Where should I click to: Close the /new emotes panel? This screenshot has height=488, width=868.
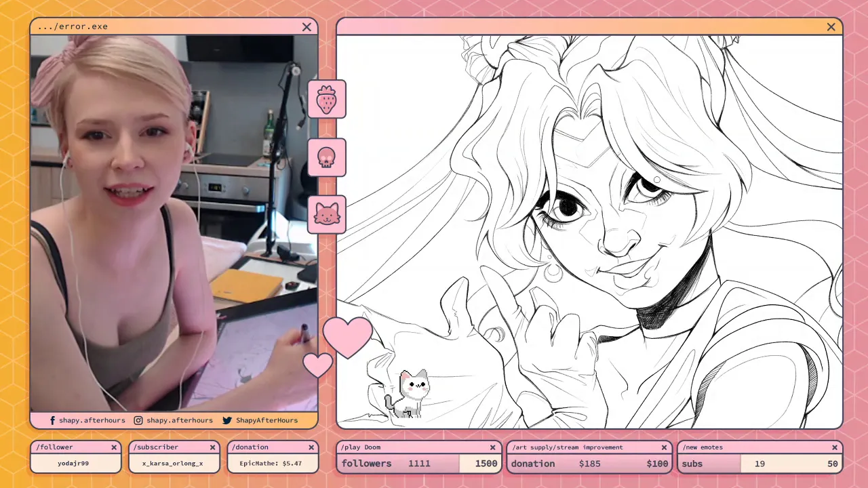835,447
